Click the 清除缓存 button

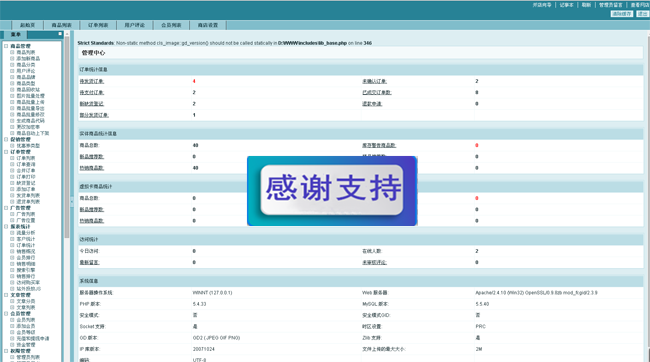tap(621, 14)
